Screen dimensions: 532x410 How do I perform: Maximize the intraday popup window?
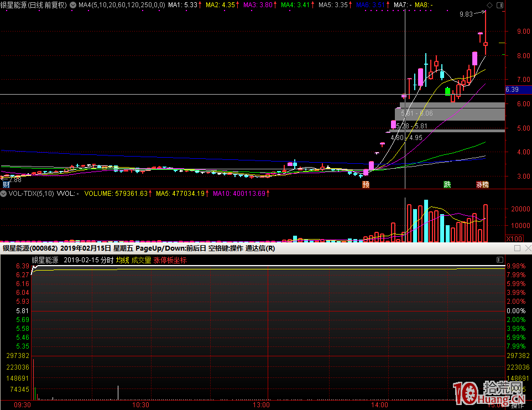517,248
